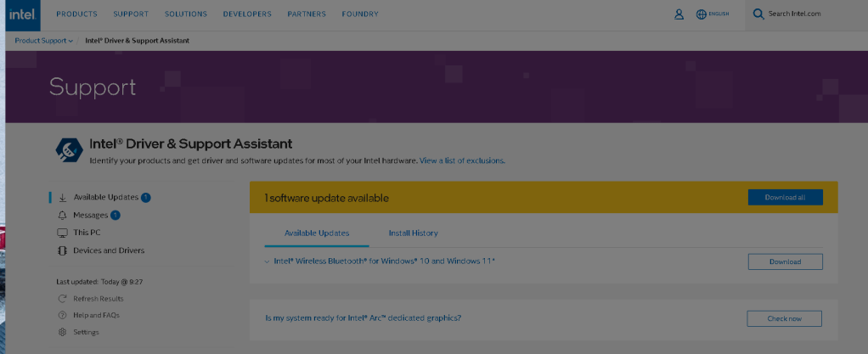
Task: Click the globe language icon
Action: pyautogui.click(x=701, y=14)
